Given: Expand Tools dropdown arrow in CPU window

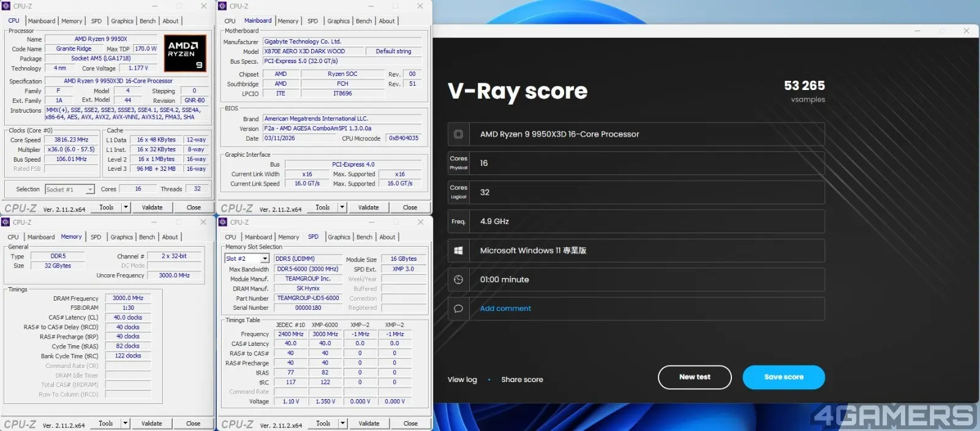Looking at the screenshot, I should pyautogui.click(x=126, y=208).
